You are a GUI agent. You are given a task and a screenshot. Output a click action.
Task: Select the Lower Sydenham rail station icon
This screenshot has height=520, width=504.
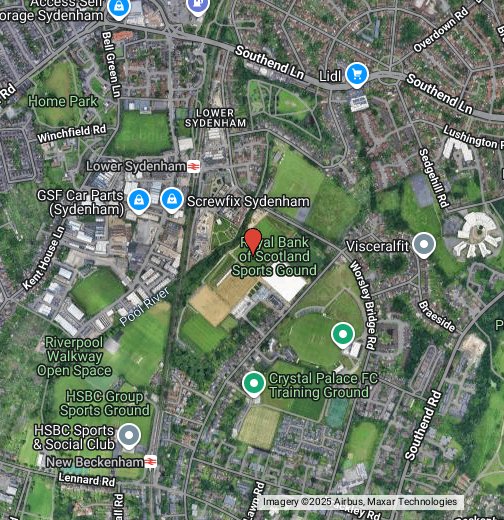point(194,166)
